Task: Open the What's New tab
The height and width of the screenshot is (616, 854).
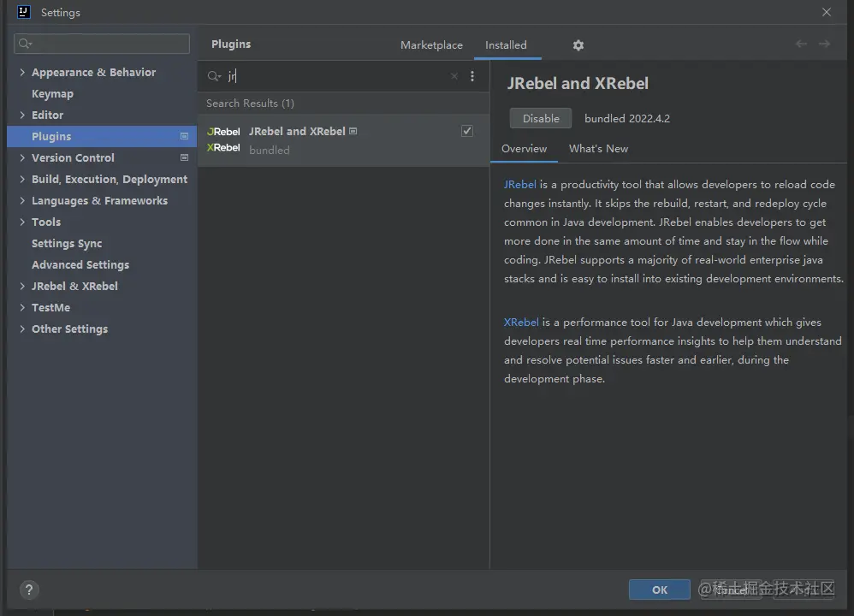Action: 598,149
